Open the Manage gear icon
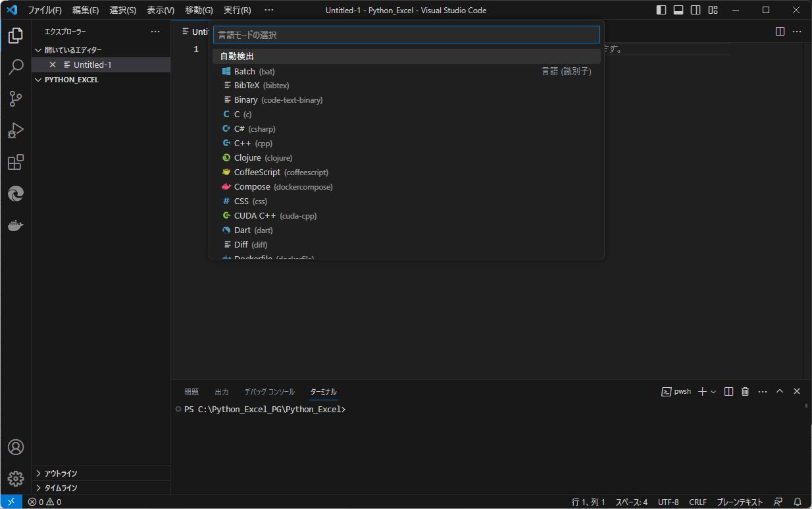Viewport: 812px width, 509px height. (16, 479)
